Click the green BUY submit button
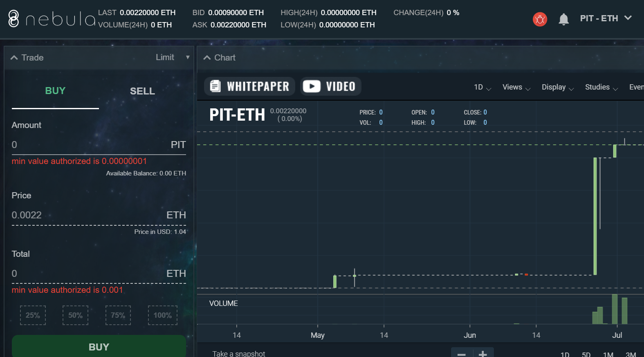The height and width of the screenshot is (357, 644). [99, 346]
